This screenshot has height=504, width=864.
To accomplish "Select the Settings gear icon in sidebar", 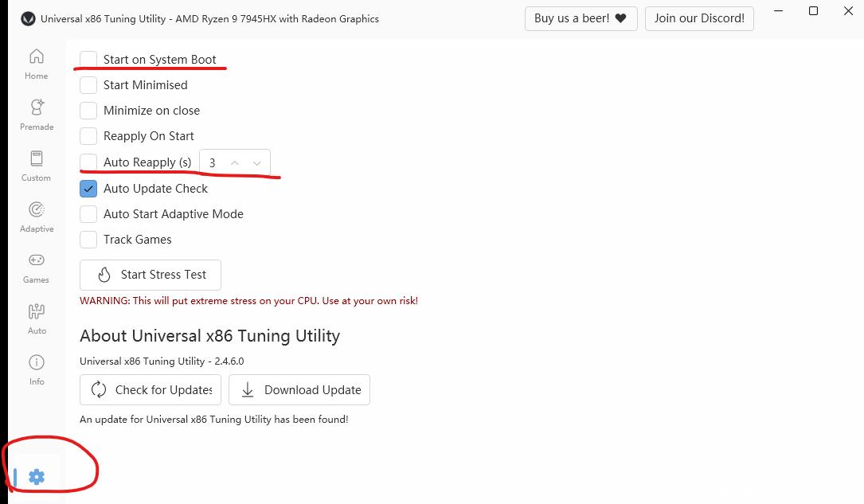I will pos(37,477).
